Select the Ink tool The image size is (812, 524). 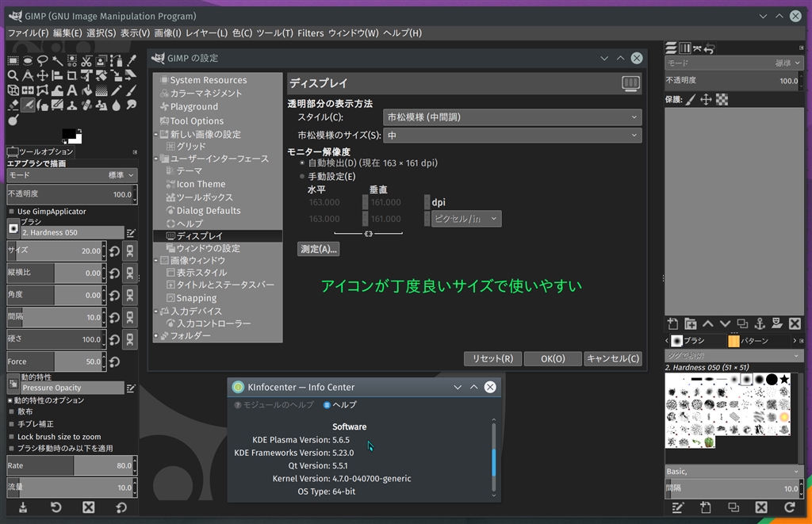43,105
